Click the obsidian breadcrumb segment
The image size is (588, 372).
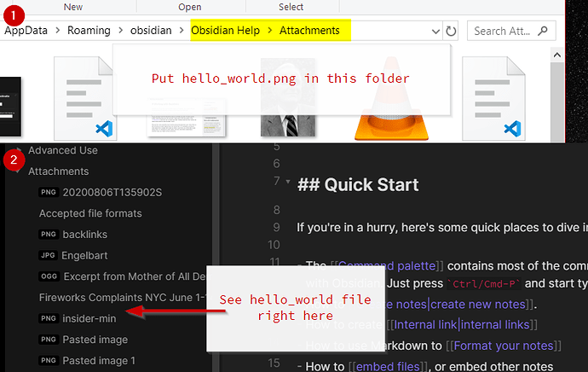151,31
